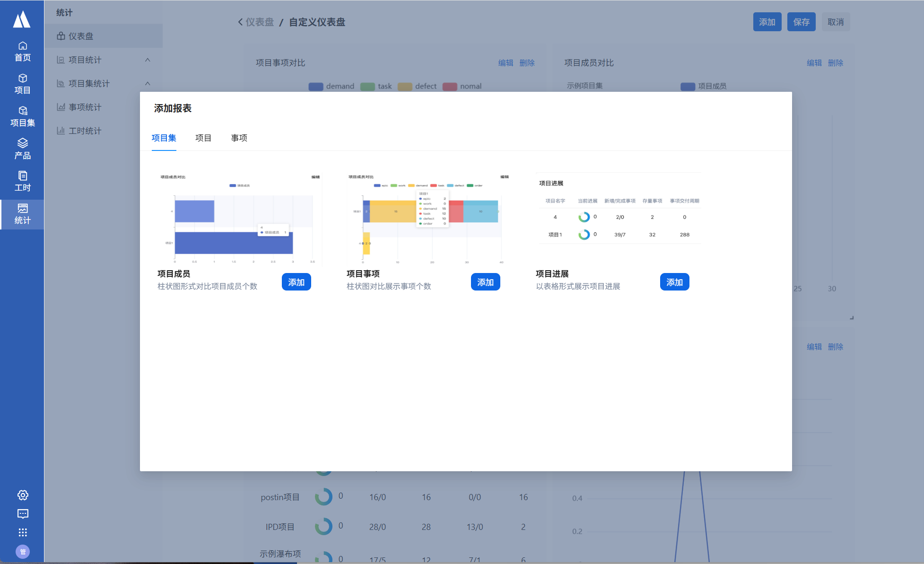Image resolution: width=924 pixels, height=564 pixels.
Task: Collapse the 项目集统计 menu chevron
Action: click(148, 83)
